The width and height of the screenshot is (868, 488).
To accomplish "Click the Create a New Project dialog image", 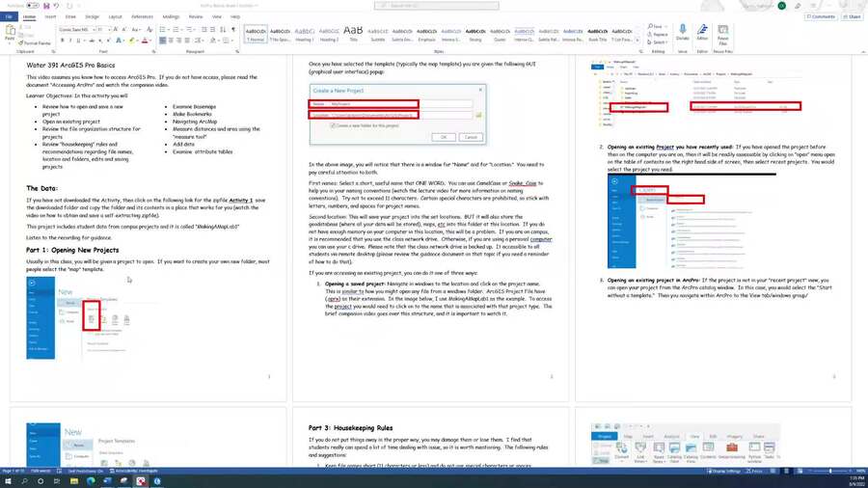I will (x=397, y=114).
